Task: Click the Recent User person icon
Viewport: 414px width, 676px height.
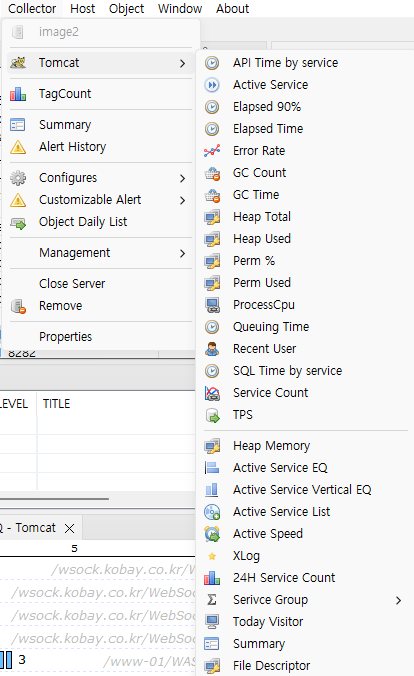Action: tap(212, 349)
